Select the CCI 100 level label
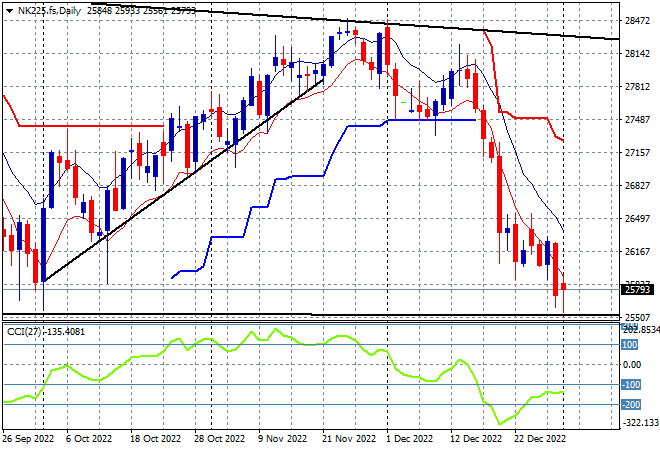Viewport: 660px width, 450px height. (x=630, y=345)
